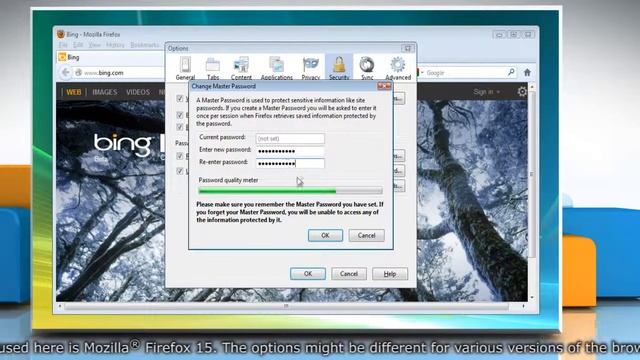Click the Firefox horizontal scrollbar
This screenshot has height=360, width=640.
pos(286,306)
